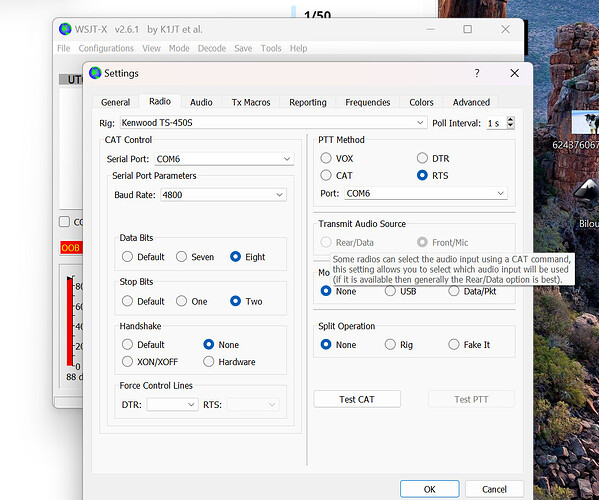The height and width of the screenshot is (500, 599).
Task: Increase the Poll Interval using up arrow
Action: click(x=510, y=120)
